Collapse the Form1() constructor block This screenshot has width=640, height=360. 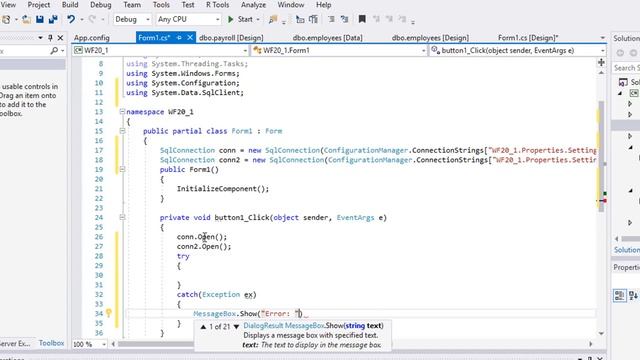122,169
